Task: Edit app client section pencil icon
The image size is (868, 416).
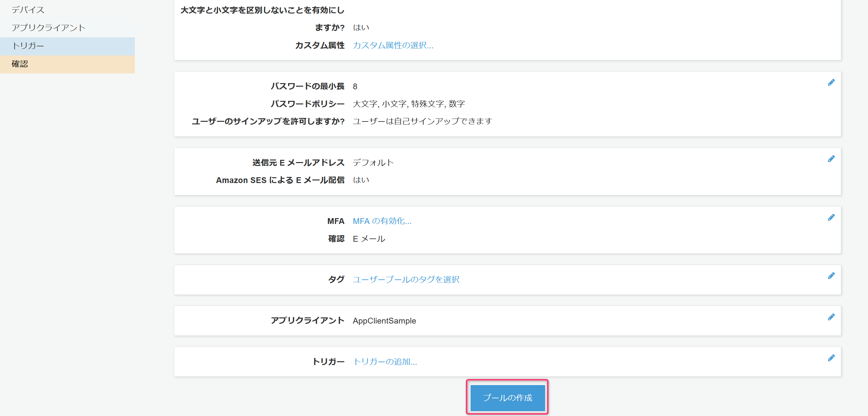Action: (x=831, y=317)
